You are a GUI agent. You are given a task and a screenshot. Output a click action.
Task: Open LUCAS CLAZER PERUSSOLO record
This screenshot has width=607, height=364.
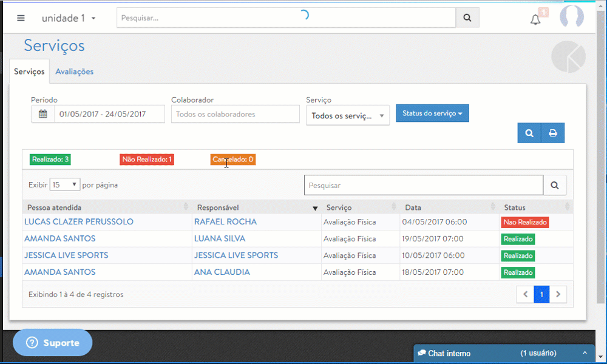[79, 222]
